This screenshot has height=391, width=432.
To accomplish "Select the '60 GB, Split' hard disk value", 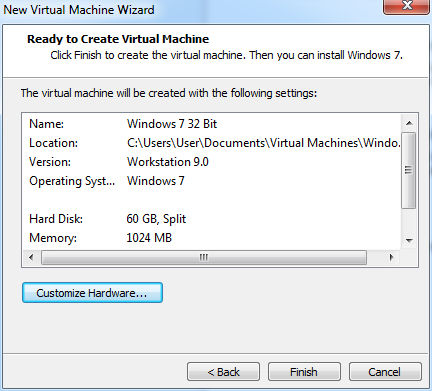I will 156,219.
